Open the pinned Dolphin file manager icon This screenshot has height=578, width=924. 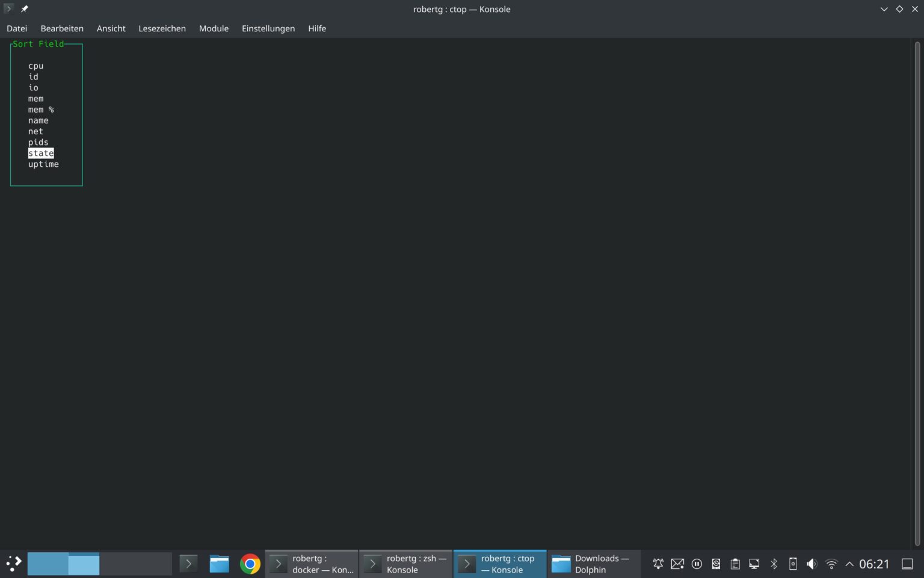click(x=219, y=564)
